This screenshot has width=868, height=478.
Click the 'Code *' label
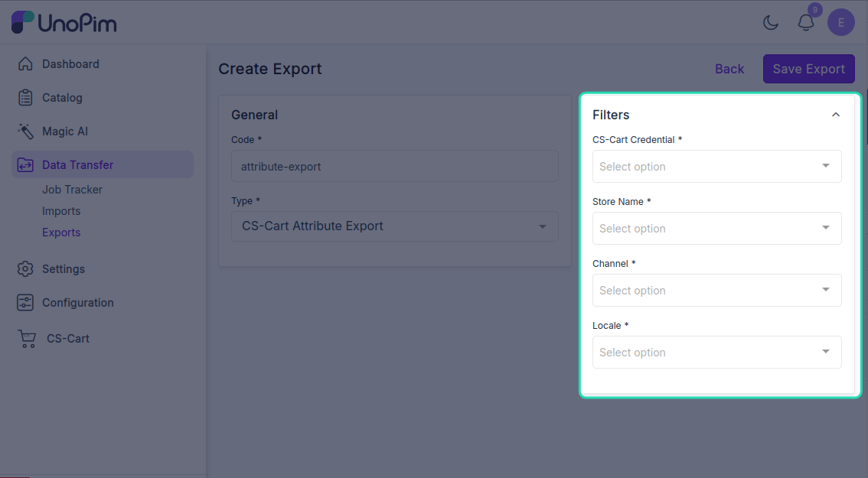pos(246,140)
